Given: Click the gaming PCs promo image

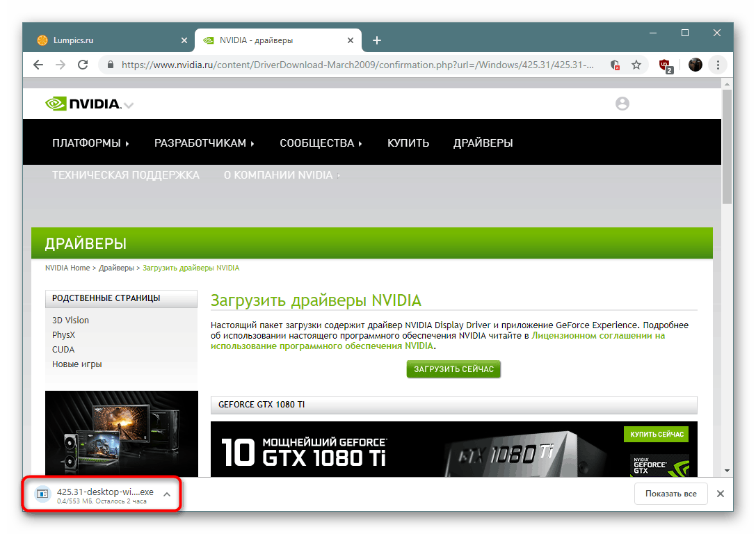Looking at the screenshot, I should click(x=122, y=434).
